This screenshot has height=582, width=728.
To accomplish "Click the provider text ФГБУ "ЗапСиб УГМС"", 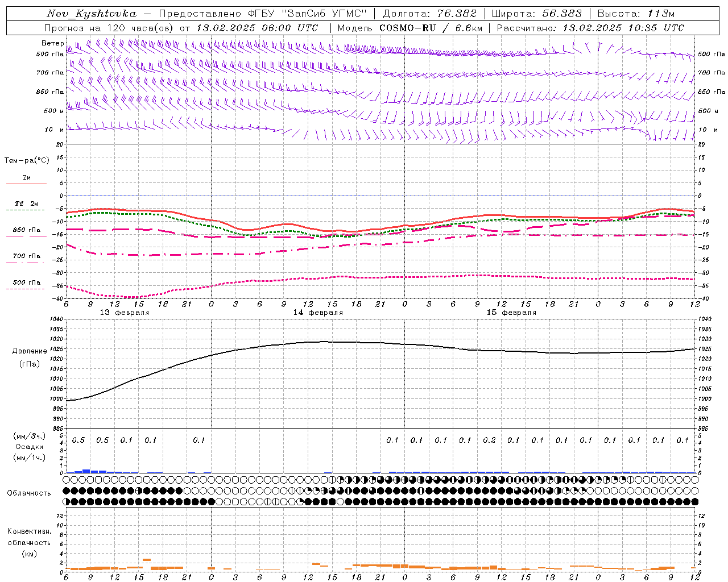I will point(308,14).
